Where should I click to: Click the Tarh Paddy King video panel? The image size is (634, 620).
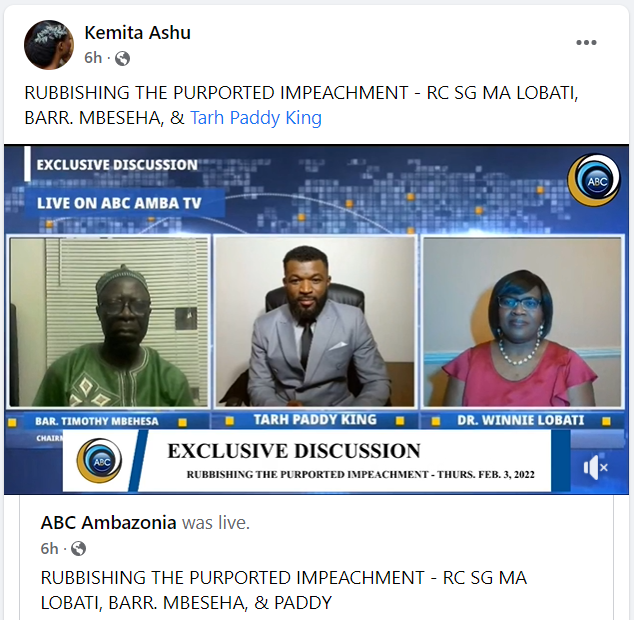[x=315, y=322]
